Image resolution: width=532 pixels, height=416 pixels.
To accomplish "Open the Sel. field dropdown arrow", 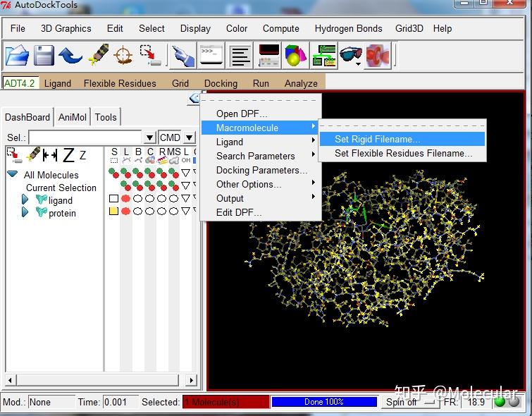I will tap(149, 137).
